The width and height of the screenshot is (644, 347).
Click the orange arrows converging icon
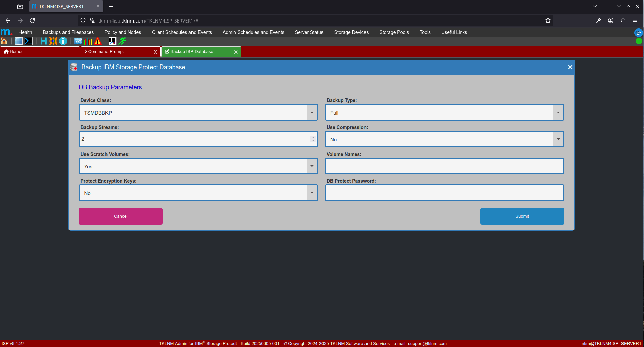[x=53, y=41]
